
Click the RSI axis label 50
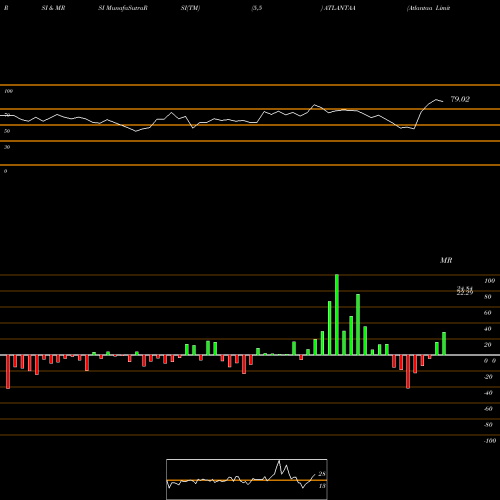tap(7, 131)
